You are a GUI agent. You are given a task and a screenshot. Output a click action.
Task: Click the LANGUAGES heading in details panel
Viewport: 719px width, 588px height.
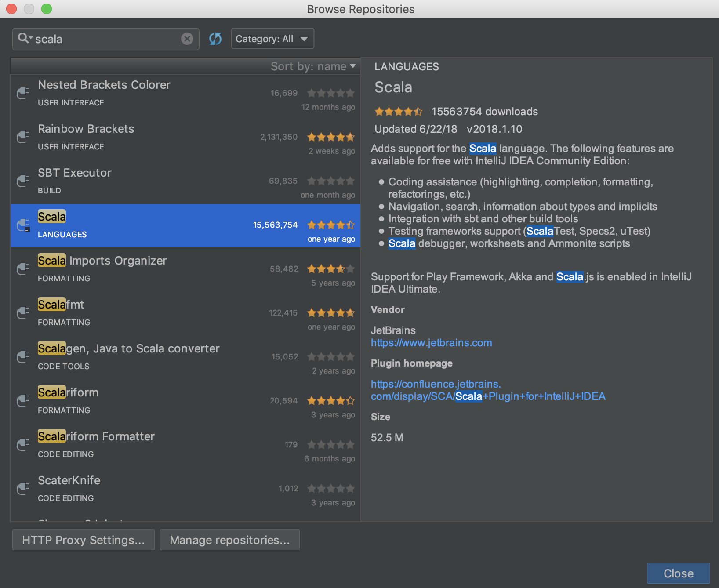[407, 67]
